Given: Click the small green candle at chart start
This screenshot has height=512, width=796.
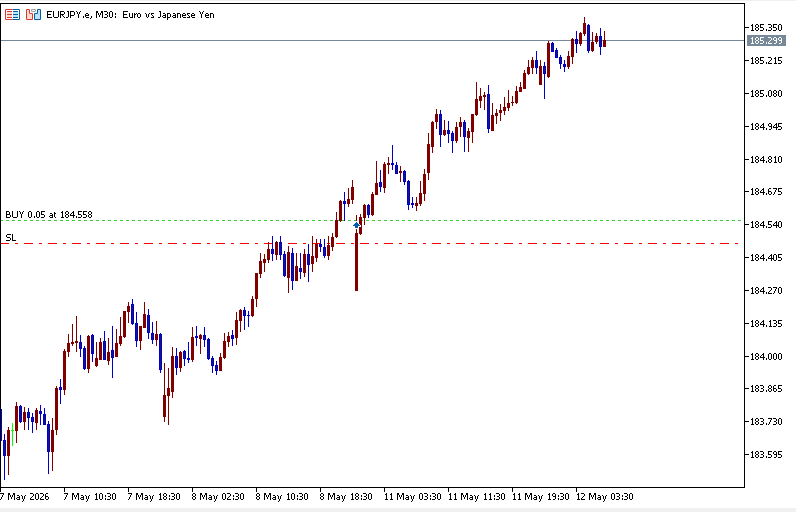Looking at the screenshot, I should tap(13, 434).
